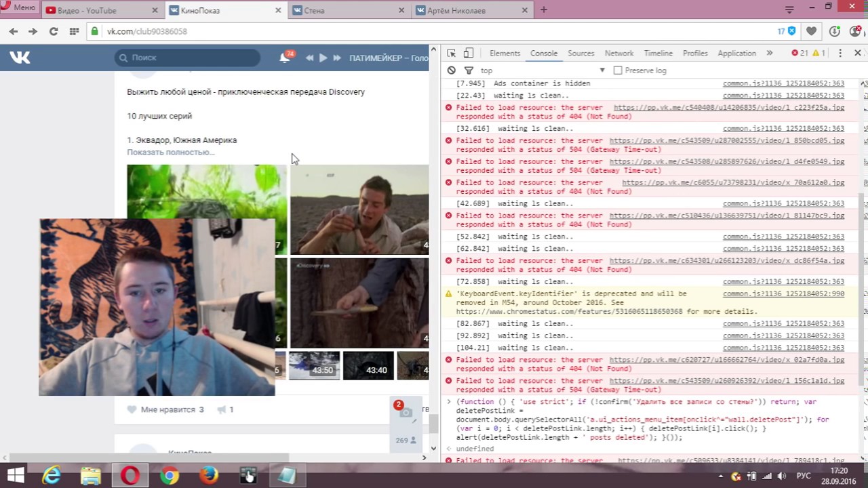Open the l_c223f25a.jpg failed resource link
868x488 pixels.
point(729,107)
